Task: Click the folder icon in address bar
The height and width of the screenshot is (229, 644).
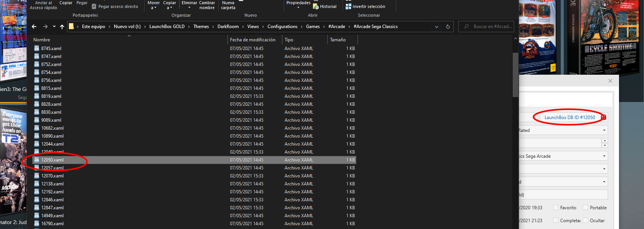Action: point(71,27)
